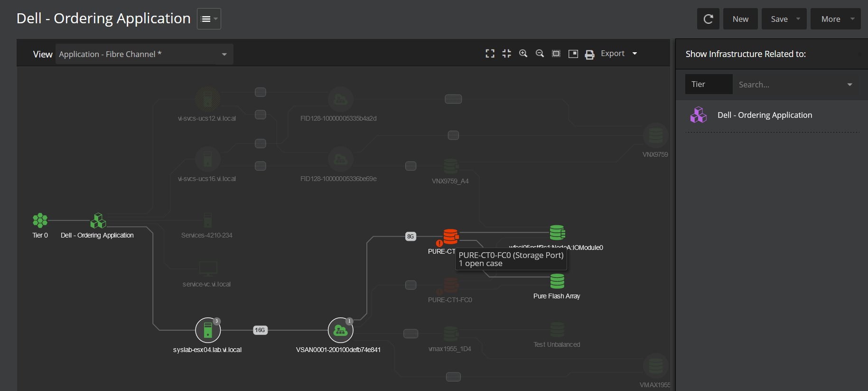The width and height of the screenshot is (868, 391).
Task: Open the More dropdown arrow
Action: pos(853,19)
